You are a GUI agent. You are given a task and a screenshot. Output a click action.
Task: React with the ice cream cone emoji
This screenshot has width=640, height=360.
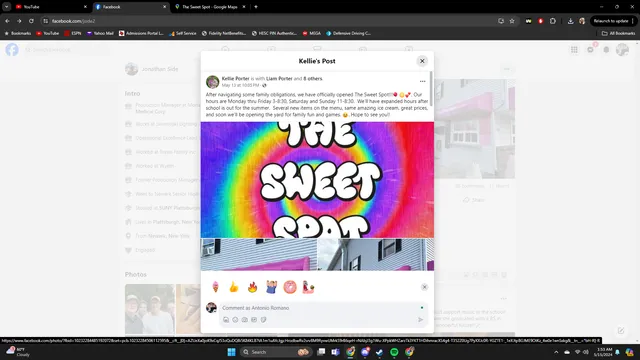click(216, 287)
